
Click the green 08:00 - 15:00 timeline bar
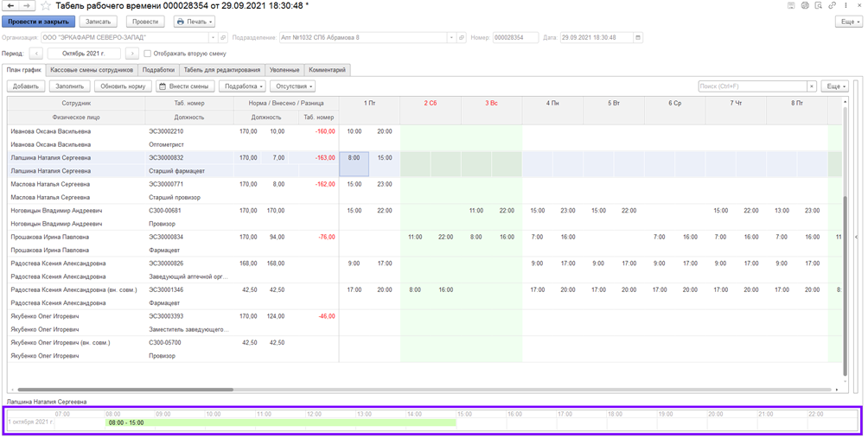280,422
